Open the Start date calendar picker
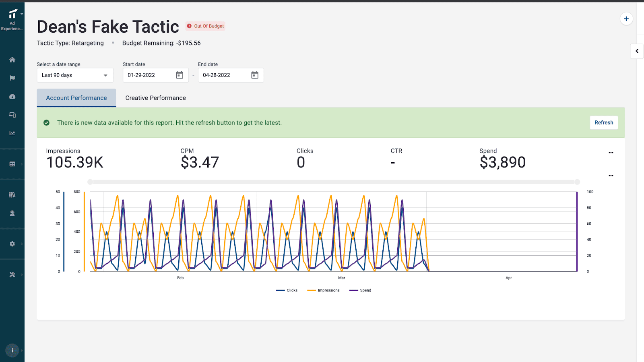This screenshot has height=362, width=644. pyautogui.click(x=180, y=75)
